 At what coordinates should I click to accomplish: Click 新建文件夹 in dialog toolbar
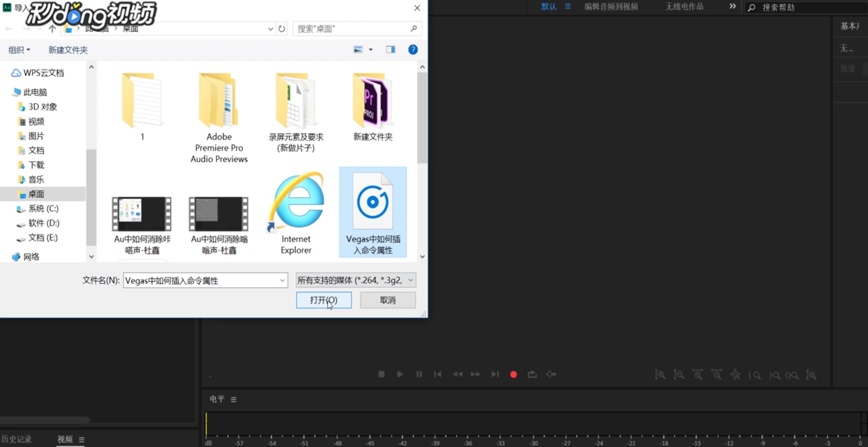click(x=68, y=50)
